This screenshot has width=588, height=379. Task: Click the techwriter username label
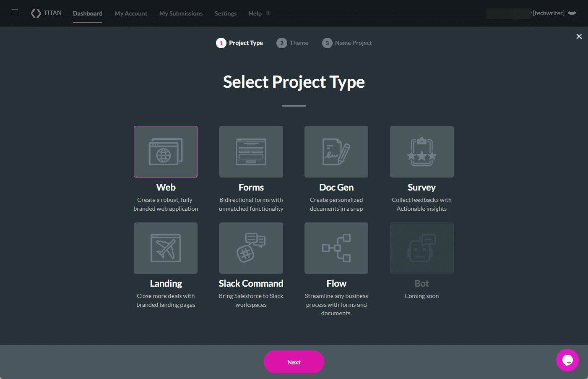click(x=549, y=13)
